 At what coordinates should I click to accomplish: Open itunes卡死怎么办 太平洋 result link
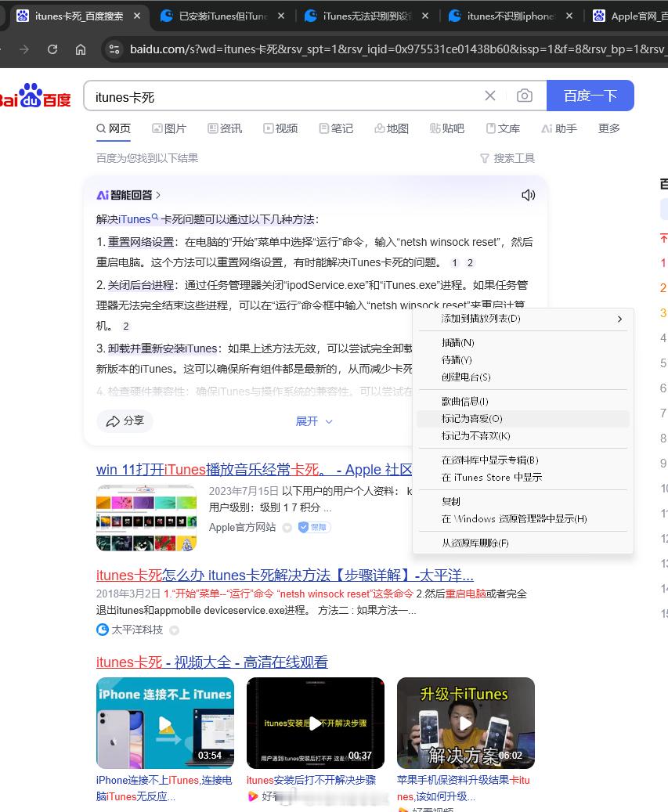click(x=285, y=576)
